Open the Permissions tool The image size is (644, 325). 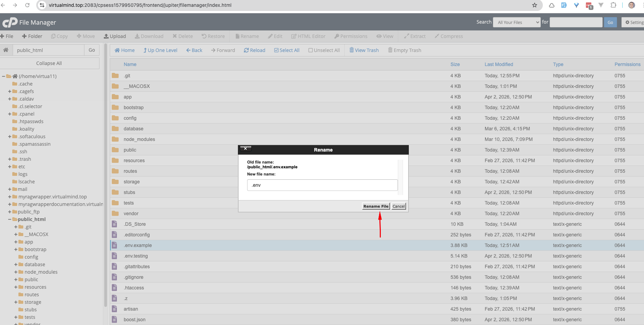pyautogui.click(x=351, y=36)
